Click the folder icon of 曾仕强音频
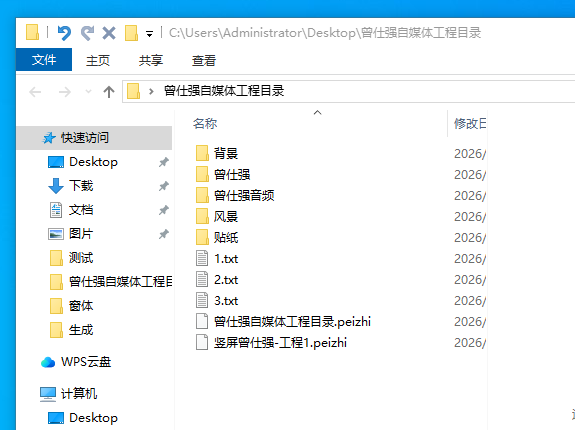 coord(202,195)
